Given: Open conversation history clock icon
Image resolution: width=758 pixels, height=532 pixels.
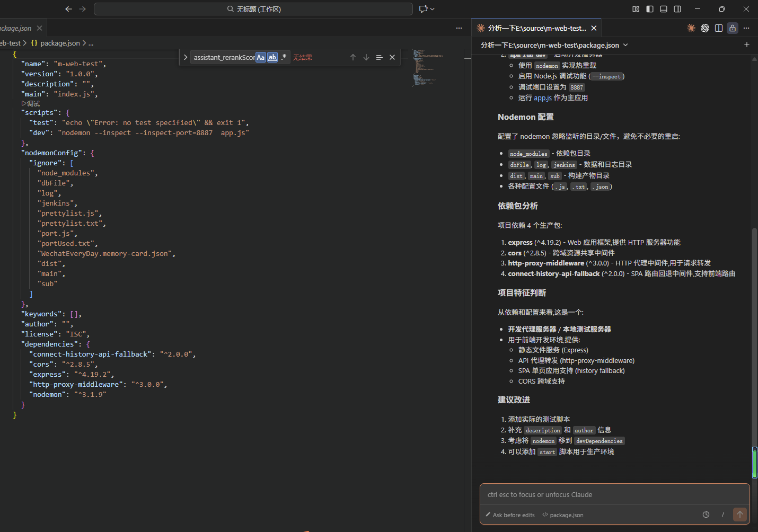Looking at the screenshot, I should (706, 514).
